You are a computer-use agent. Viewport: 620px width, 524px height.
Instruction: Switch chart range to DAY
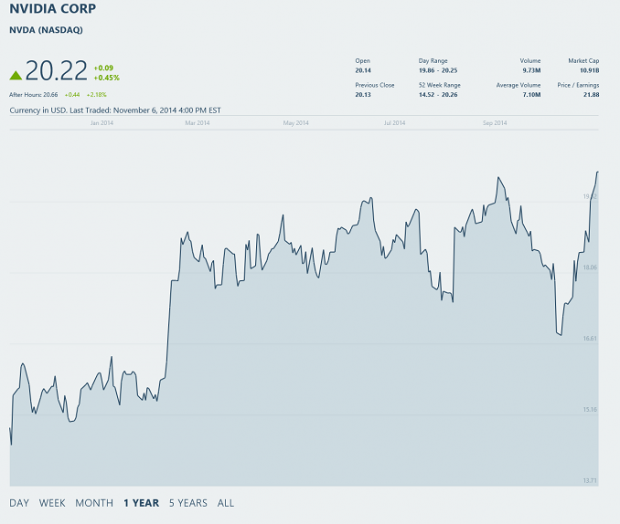click(x=19, y=503)
